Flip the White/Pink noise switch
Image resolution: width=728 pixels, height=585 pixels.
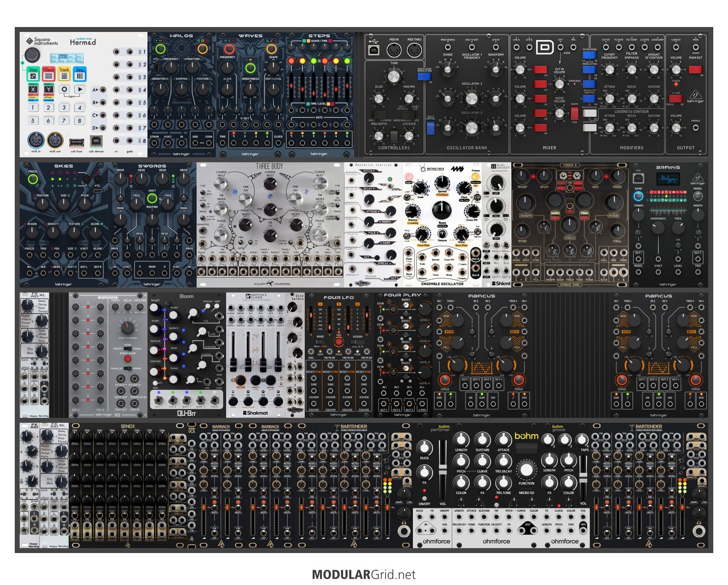tap(574, 114)
